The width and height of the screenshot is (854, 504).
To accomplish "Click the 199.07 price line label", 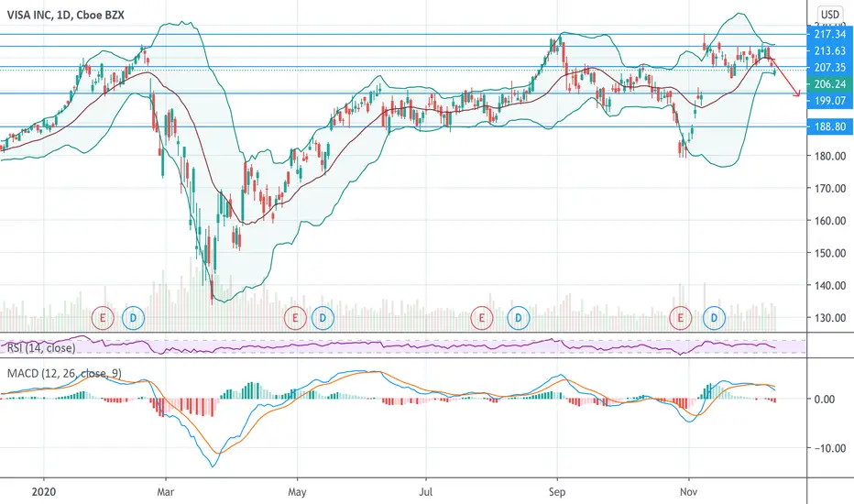I will [829, 100].
